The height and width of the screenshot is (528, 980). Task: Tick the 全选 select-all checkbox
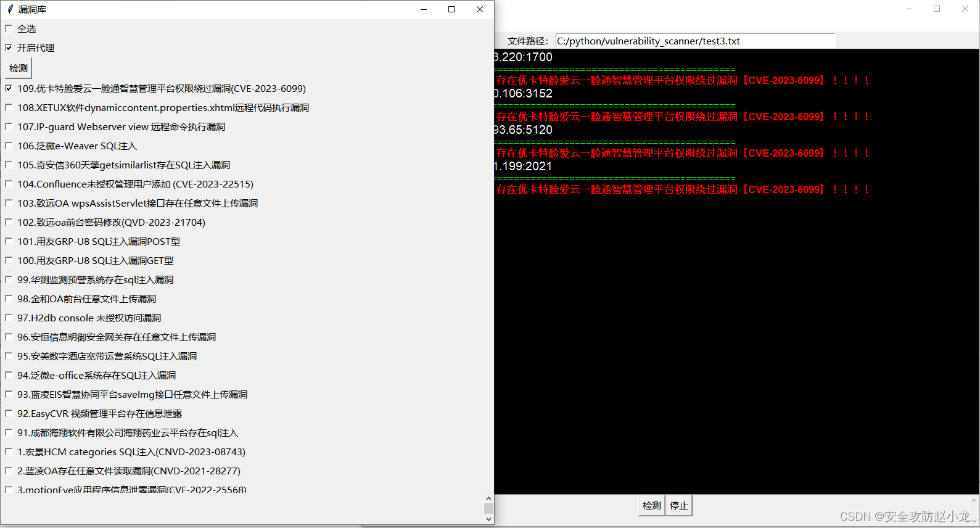tap(9, 28)
